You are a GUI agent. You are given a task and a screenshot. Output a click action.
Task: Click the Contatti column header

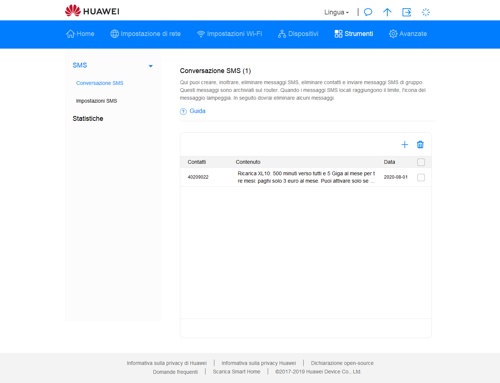[x=197, y=162]
